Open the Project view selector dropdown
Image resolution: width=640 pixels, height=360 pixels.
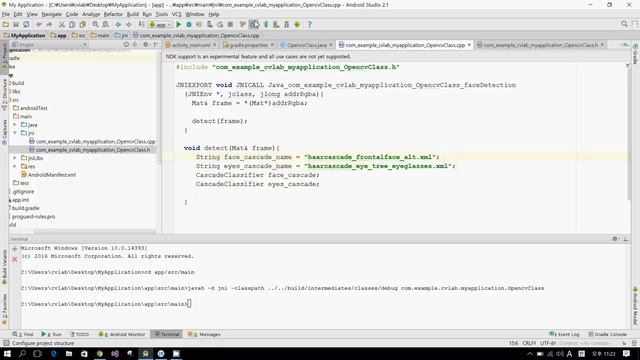pyautogui.click(x=49, y=44)
